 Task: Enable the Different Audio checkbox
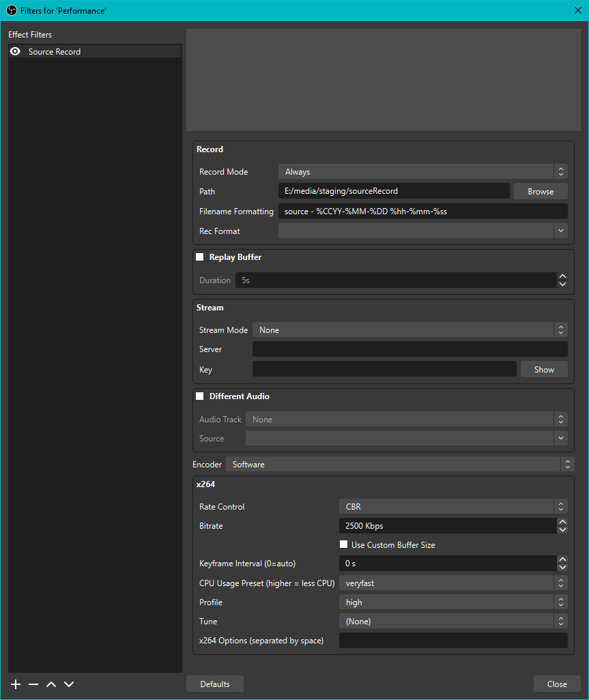(199, 396)
